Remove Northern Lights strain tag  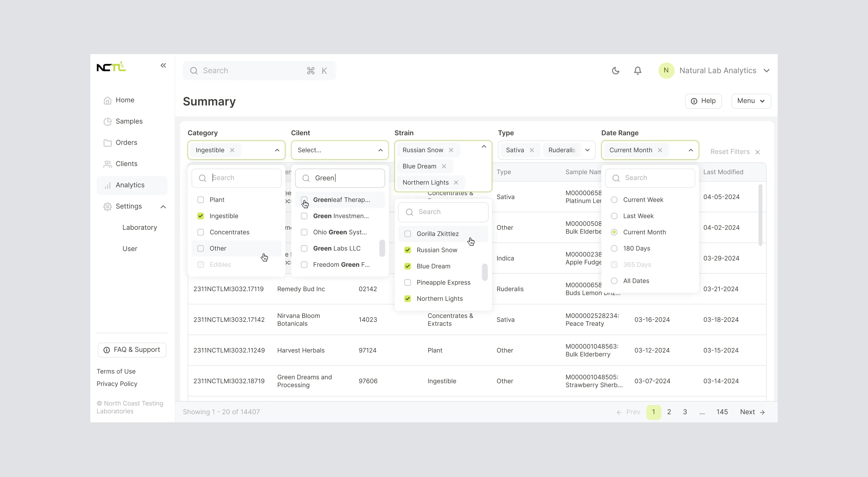coord(456,182)
